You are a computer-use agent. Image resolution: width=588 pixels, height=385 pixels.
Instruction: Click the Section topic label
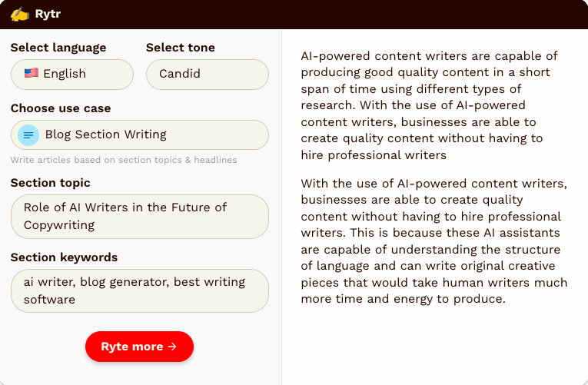coord(50,183)
